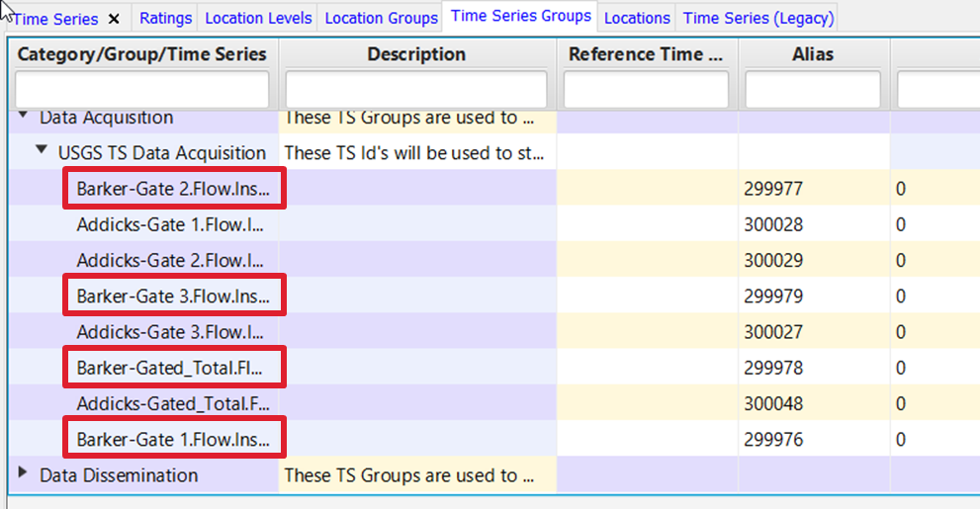Click alias value 299978
Image resolution: width=980 pixels, height=509 pixels.
click(x=773, y=368)
